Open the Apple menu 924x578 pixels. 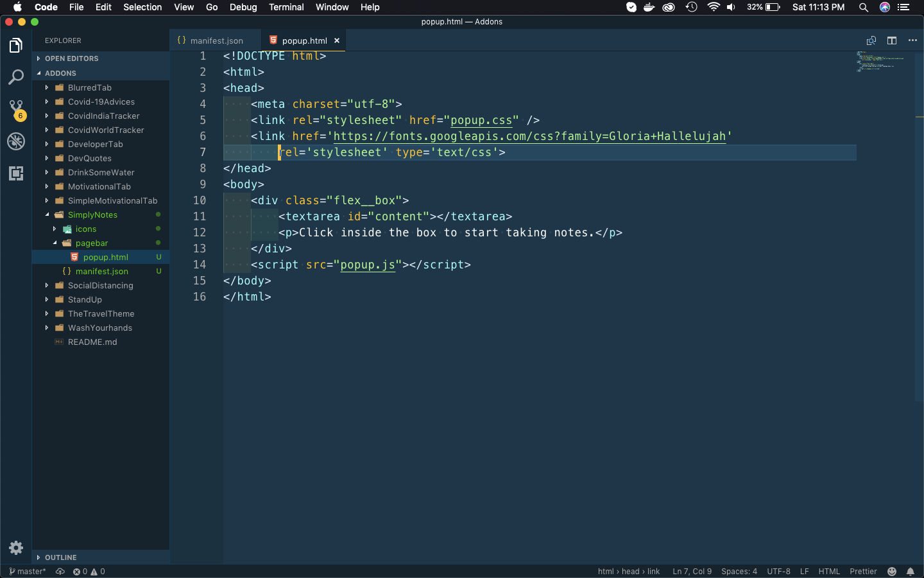[17, 7]
